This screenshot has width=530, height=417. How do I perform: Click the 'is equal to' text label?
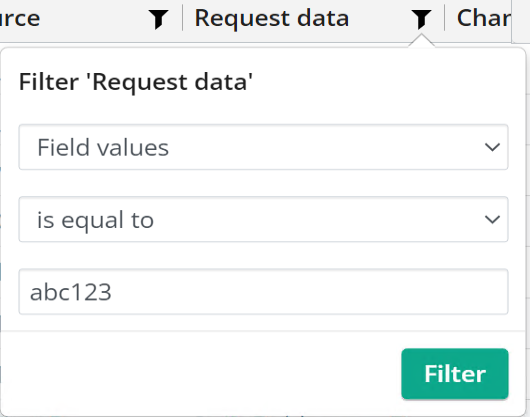(95, 220)
